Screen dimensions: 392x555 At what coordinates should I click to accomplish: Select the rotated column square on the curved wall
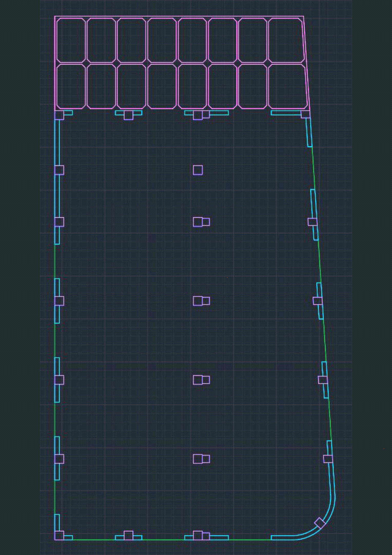[x=320, y=523]
